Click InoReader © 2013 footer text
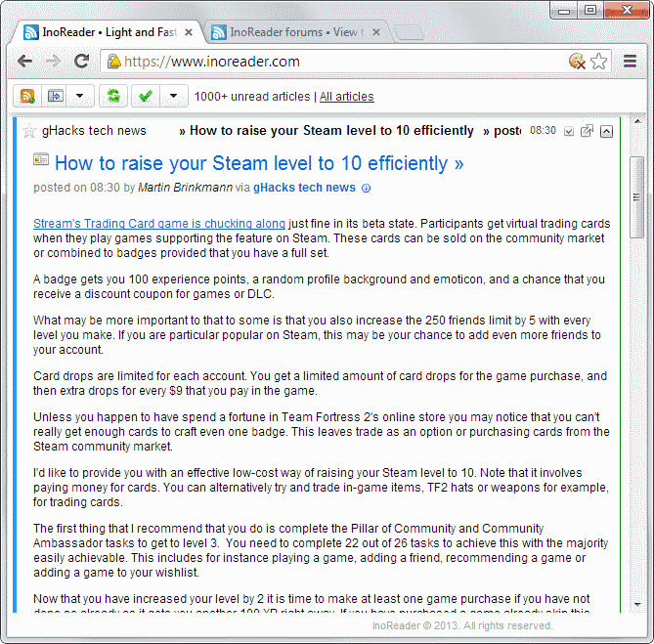The width and height of the screenshot is (654, 644). [x=462, y=625]
